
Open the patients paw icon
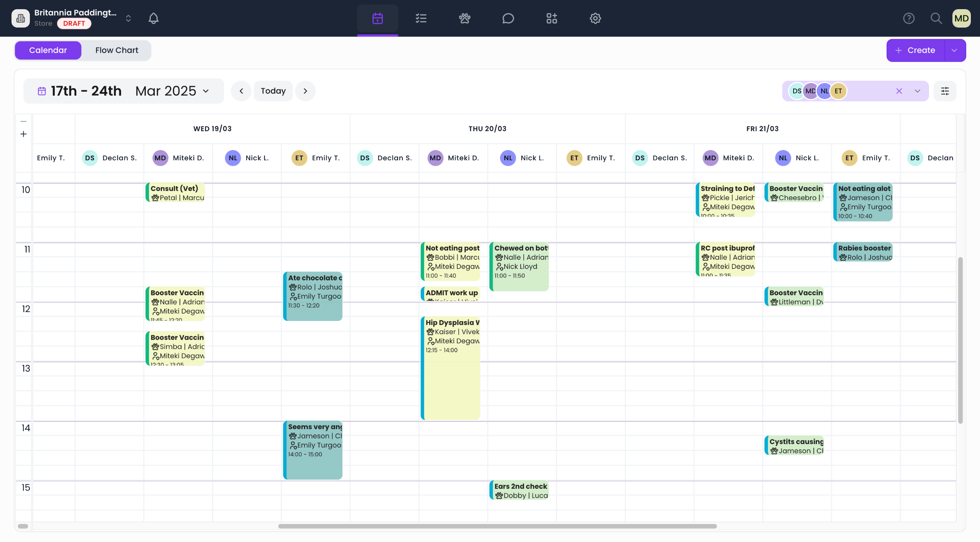pos(465,18)
